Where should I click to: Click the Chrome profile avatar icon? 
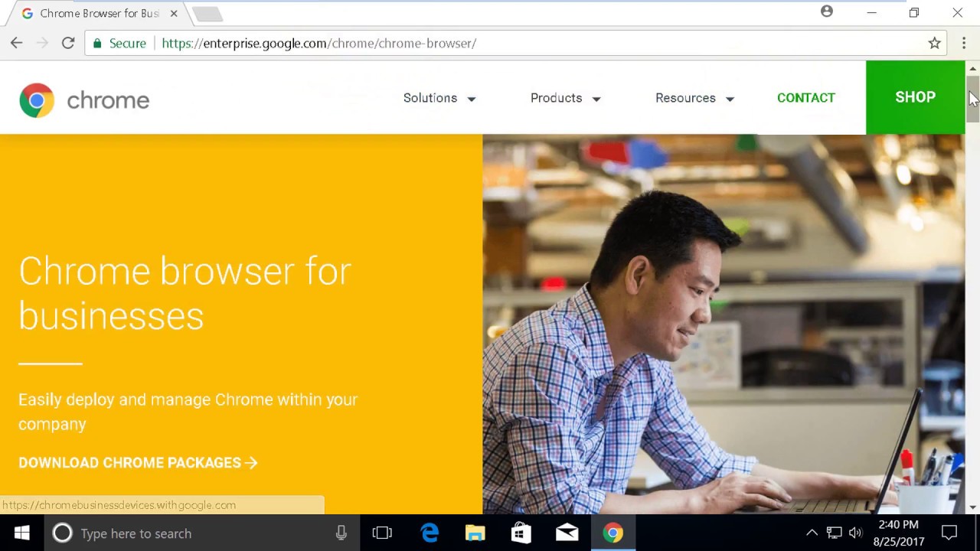click(827, 11)
